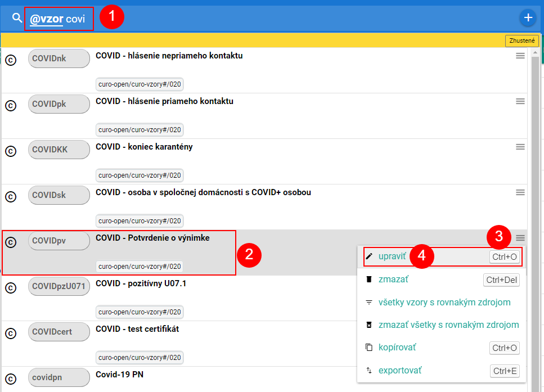Click the title COVID - test certifikát
544x392 pixels.
pyautogui.click(x=137, y=329)
